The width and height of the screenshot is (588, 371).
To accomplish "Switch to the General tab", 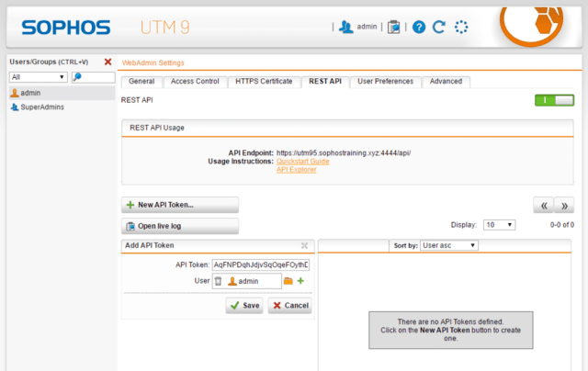I will (141, 82).
